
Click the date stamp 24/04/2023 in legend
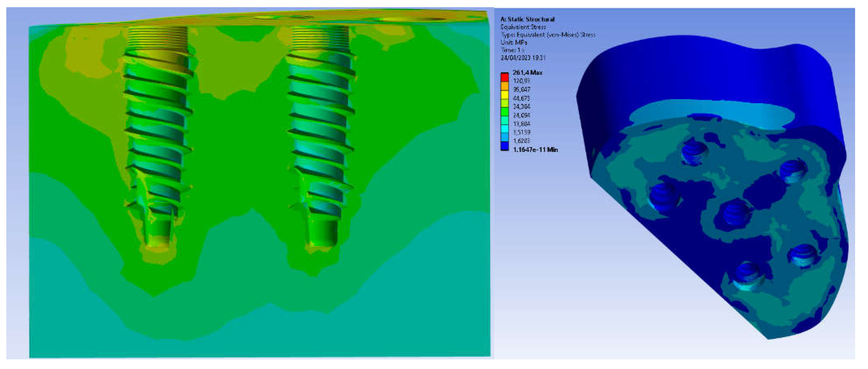pyautogui.click(x=523, y=58)
